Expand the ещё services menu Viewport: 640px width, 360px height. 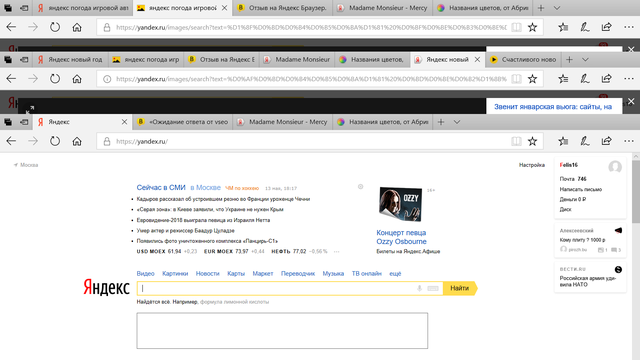[395, 273]
